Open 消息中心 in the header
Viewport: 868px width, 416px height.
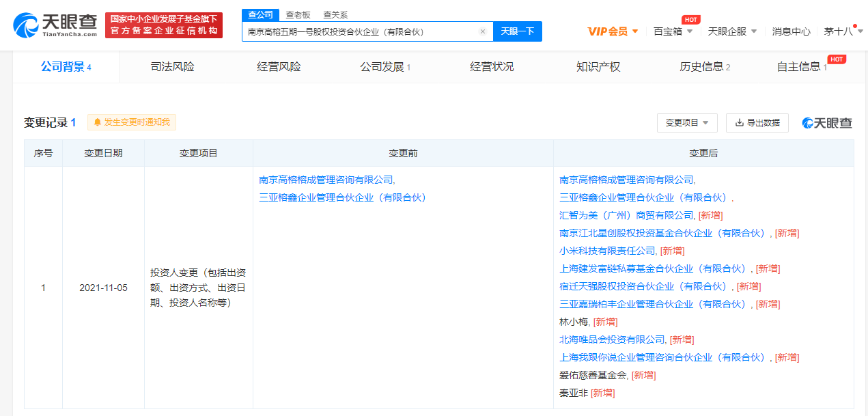(x=792, y=31)
